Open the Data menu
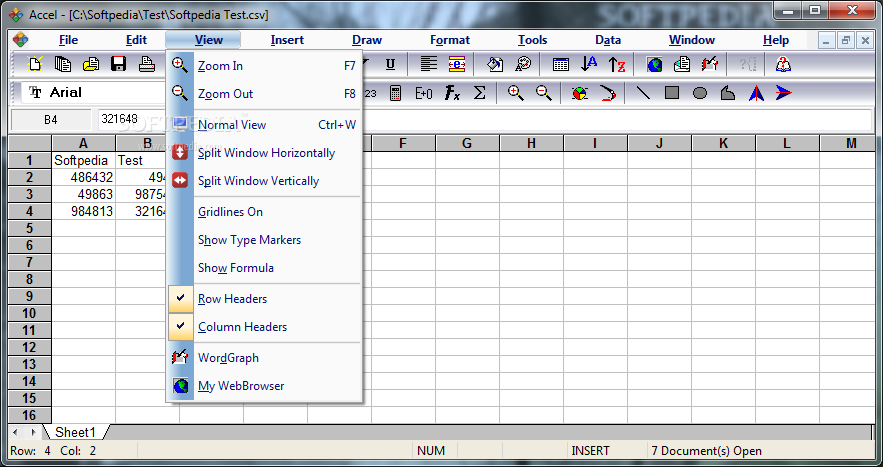The width and height of the screenshot is (883, 467). (608, 40)
